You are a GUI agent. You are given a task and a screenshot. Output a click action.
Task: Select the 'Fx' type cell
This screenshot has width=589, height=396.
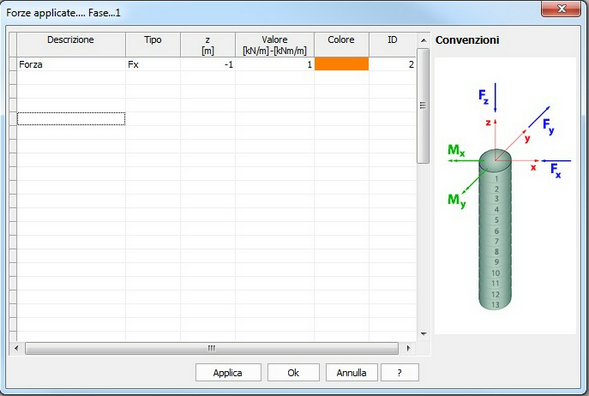coord(153,64)
